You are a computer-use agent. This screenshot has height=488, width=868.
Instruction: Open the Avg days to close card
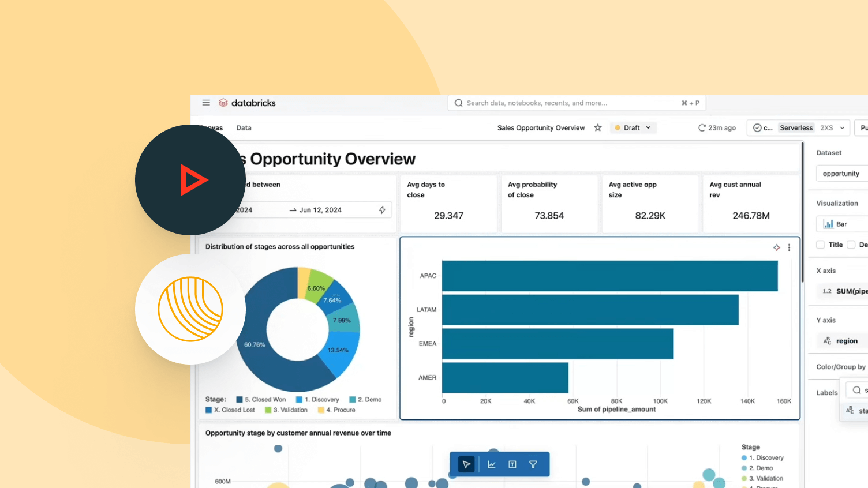tap(448, 204)
